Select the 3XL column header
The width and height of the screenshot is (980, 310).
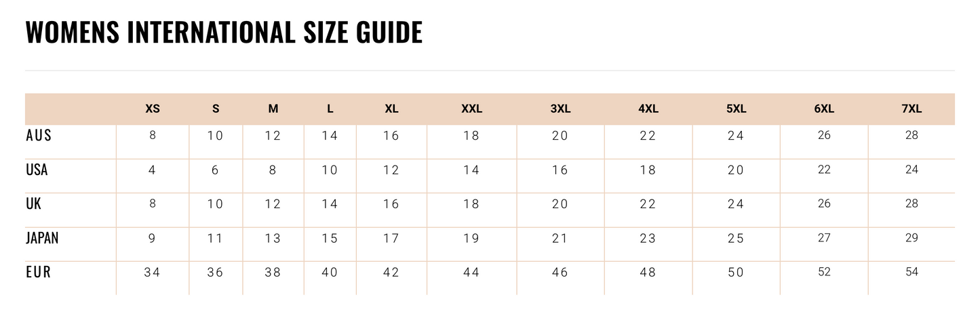[x=560, y=109]
